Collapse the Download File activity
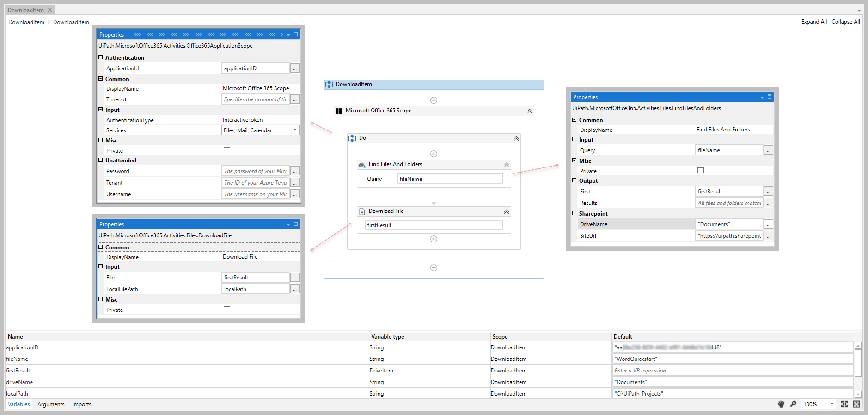This screenshot has width=868, height=415. click(x=507, y=211)
